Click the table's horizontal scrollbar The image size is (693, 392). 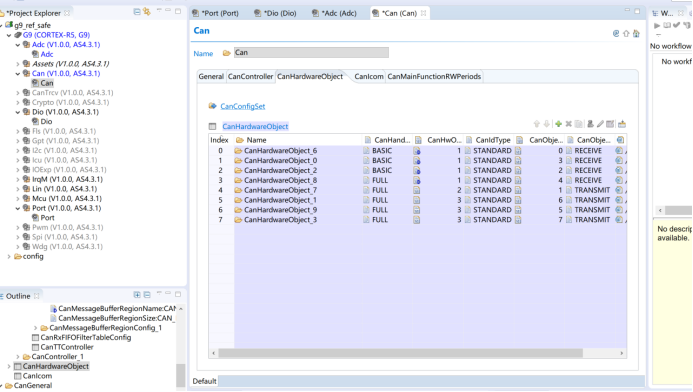tap(400, 353)
